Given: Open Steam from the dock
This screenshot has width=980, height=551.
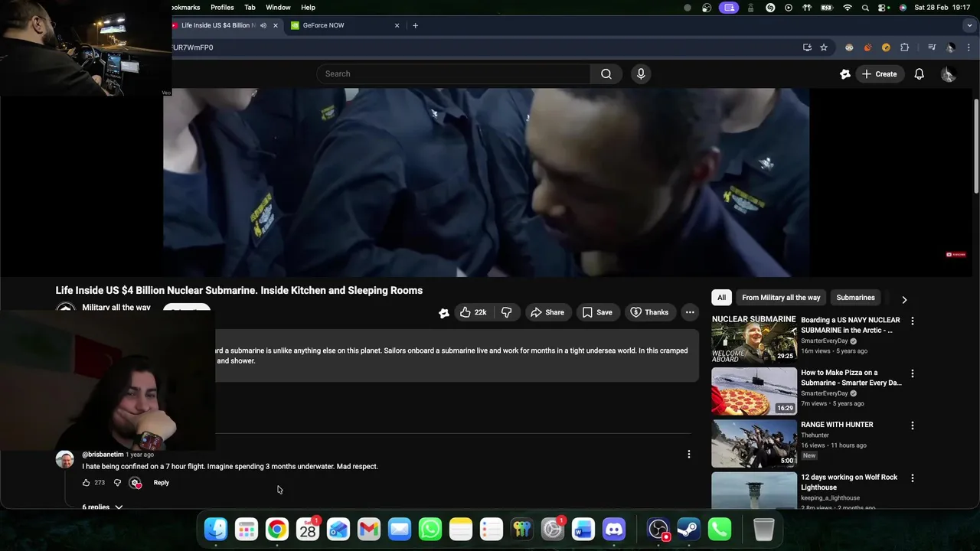Looking at the screenshot, I should pyautogui.click(x=688, y=529).
